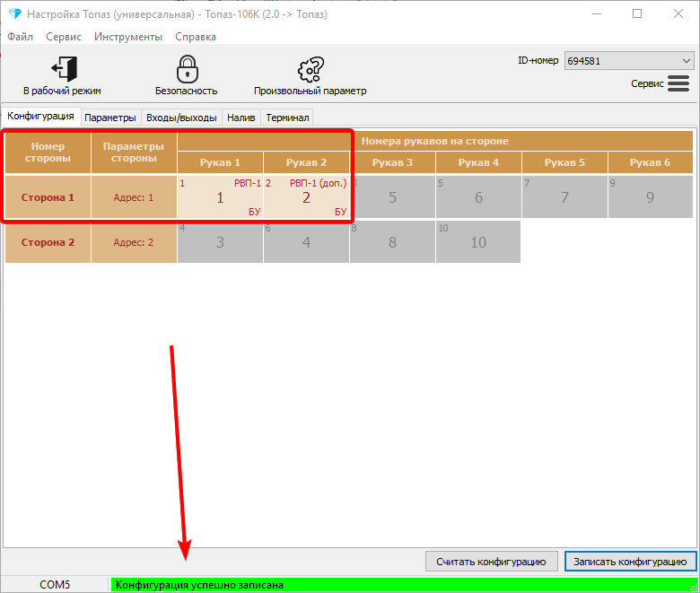This screenshot has height=593, width=700.
Task: Click the 'В рабочий режим' exit-door icon
Action: coord(64,69)
